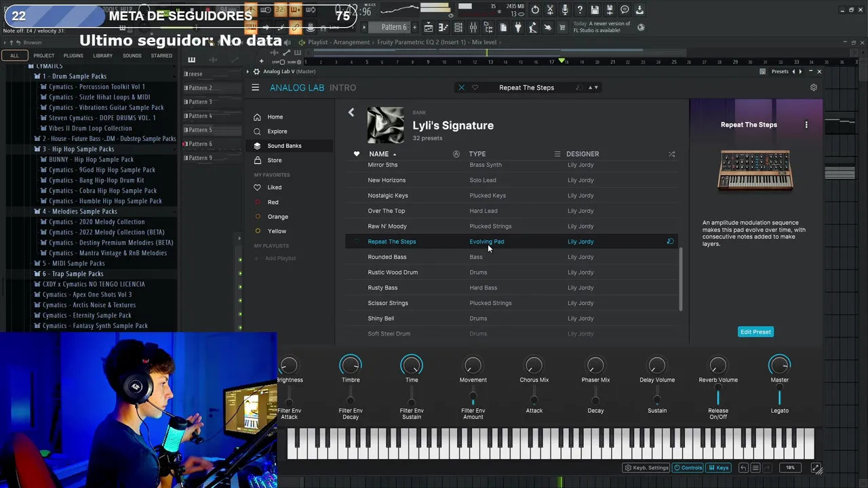Select the SOUNDS browser tab
This screenshot has width=868, height=488.
(x=132, y=56)
